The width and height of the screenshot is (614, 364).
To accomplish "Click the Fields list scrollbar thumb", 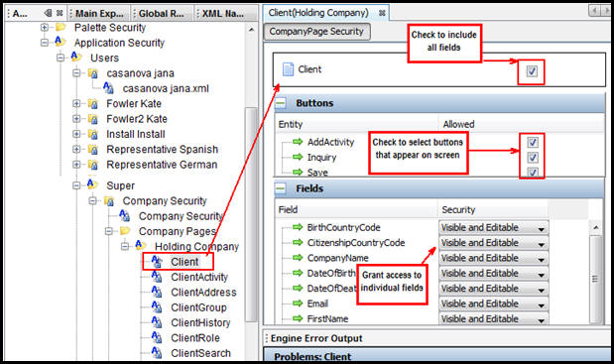I will [595, 279].
